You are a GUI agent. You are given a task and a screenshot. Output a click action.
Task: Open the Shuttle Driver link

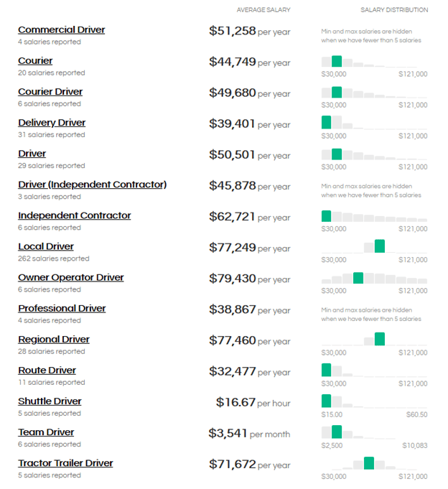click(50, 401)
